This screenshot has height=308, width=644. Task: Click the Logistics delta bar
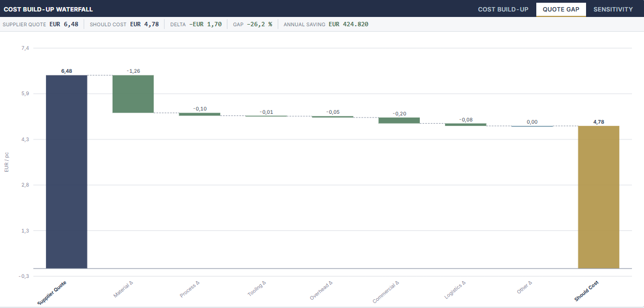coord(465,125)
